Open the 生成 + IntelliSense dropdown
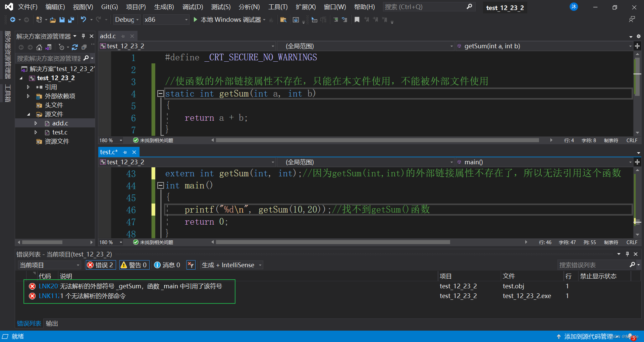This screenshot has width=644, height=342. [231, 265]
